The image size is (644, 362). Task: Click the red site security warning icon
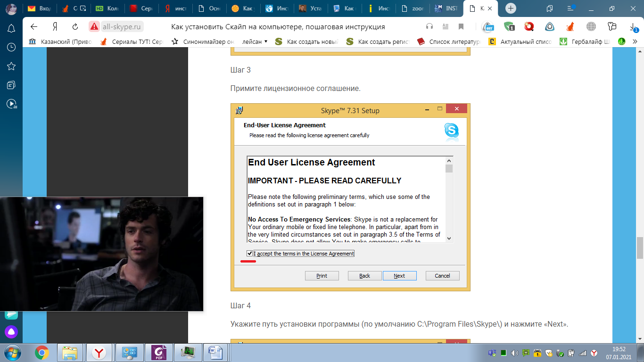[x=94, y=27]
